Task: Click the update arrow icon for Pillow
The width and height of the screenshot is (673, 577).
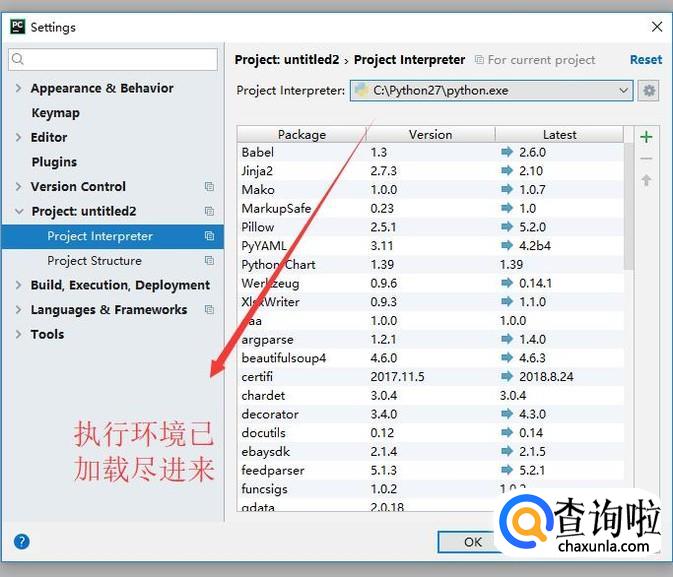Action: coord(507,227)
